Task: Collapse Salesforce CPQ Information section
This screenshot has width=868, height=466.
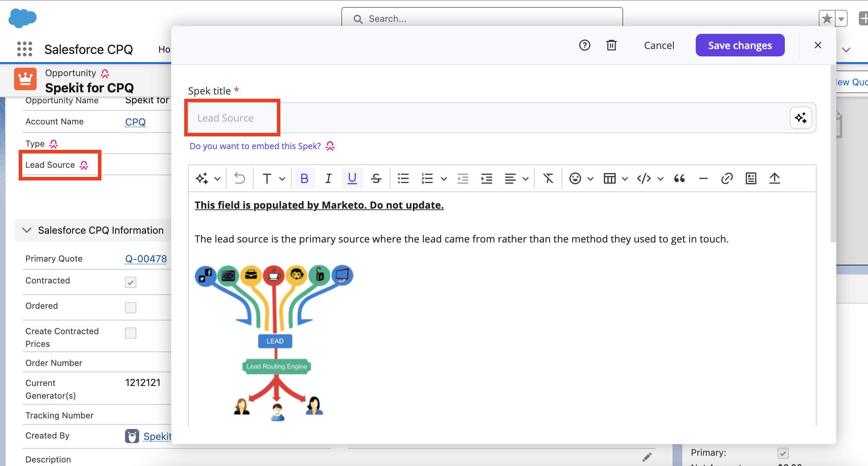Action: point(27,230)
